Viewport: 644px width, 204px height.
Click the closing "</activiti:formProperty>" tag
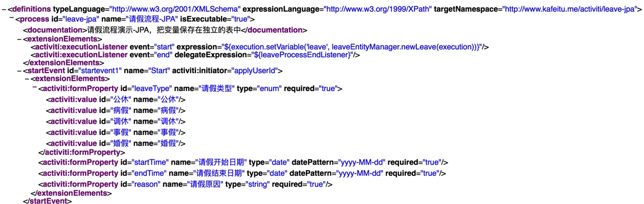(82, 152)
